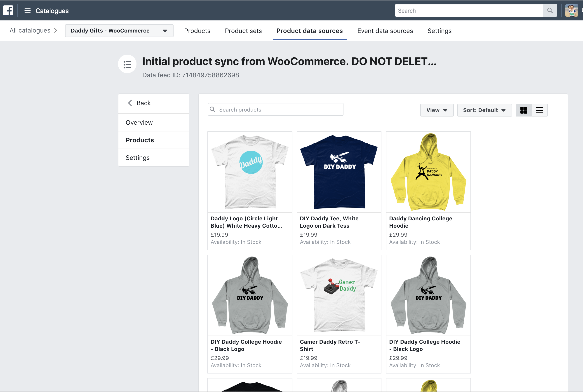Open the yellow Daddy Dancing hoodie thumbnail
The image size is (583, 392).
click(x=428, y=172)
